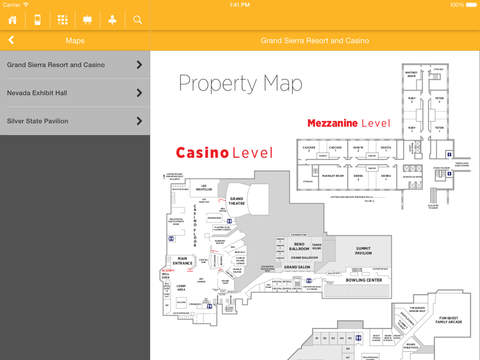480x360 pixels.
Task: Tap the battery indicator in status bar
Action: pyautogui.click(x=471, y=5)
